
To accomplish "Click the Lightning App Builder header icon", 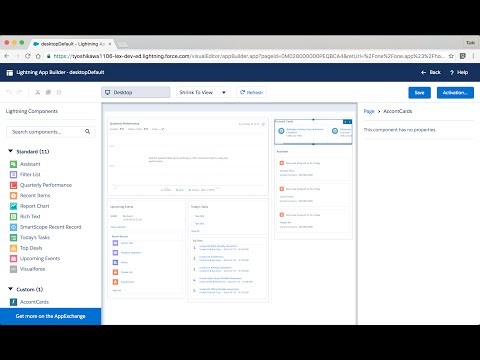I will 10,72.
